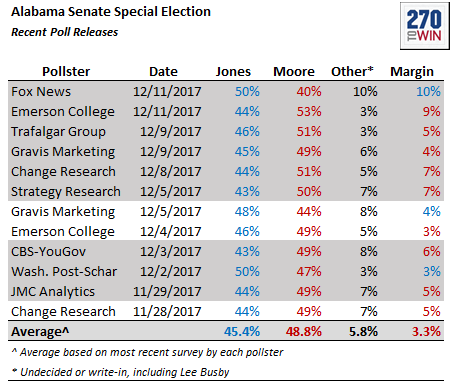Click the 270toWin logo

425,26
